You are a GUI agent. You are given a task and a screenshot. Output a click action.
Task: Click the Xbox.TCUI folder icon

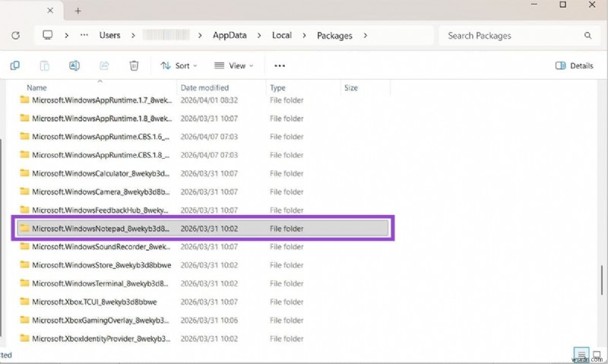click(24, 301)
